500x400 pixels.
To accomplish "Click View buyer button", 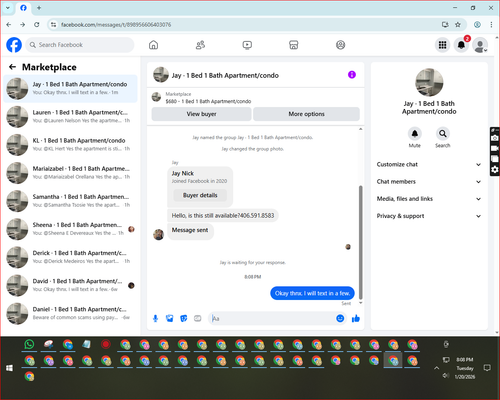I will (x=201, y=114).
